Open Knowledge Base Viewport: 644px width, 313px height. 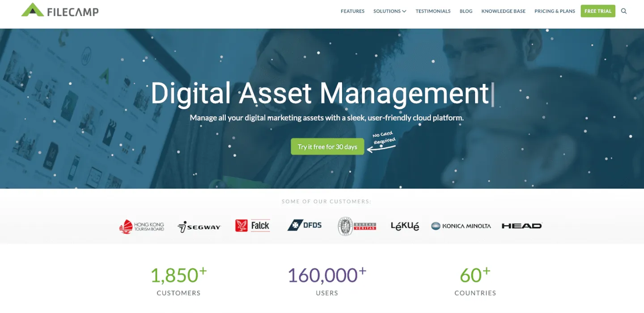point(504,11)
